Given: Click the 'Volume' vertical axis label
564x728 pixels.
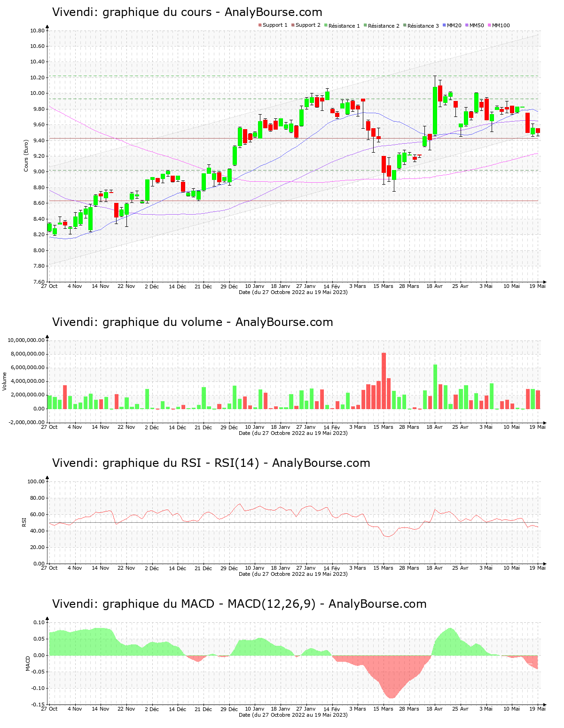Looking at the screenshot, I should click(5, 381).
